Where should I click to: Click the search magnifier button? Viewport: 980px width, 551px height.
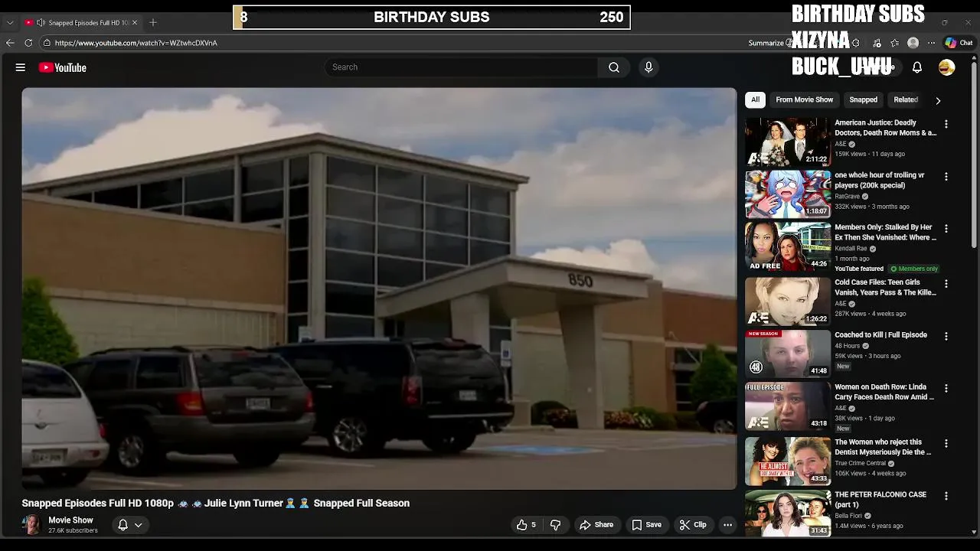(614, 67)
